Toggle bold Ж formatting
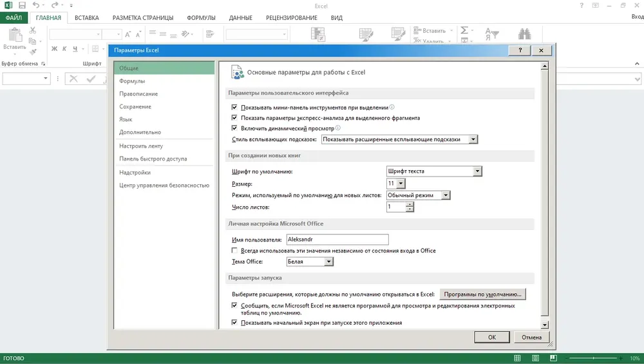 coord(54,49)
